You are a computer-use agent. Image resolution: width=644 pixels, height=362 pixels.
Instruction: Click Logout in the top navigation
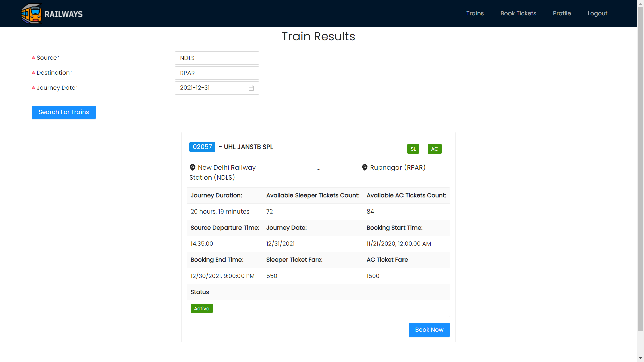[597, 13]
